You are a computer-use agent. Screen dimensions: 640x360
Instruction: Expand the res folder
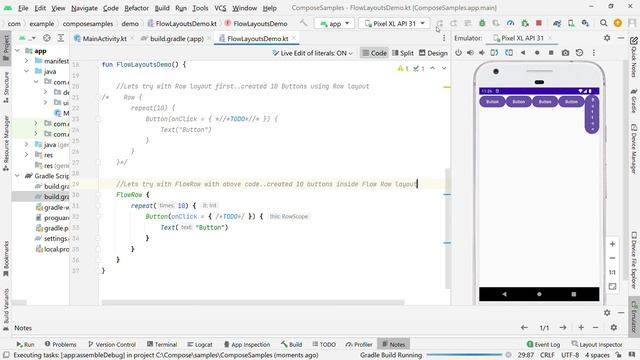pyautogui.click(x=27, y=155)
